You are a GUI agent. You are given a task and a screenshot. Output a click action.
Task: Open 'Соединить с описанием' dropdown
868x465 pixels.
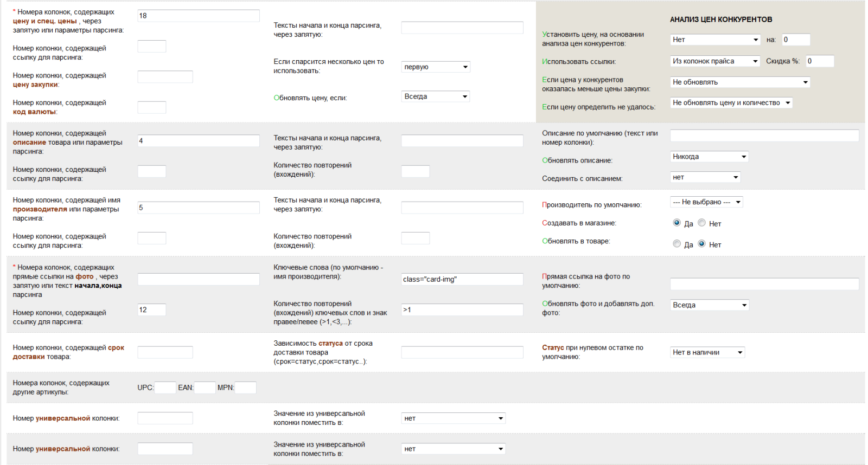point(705,177)
